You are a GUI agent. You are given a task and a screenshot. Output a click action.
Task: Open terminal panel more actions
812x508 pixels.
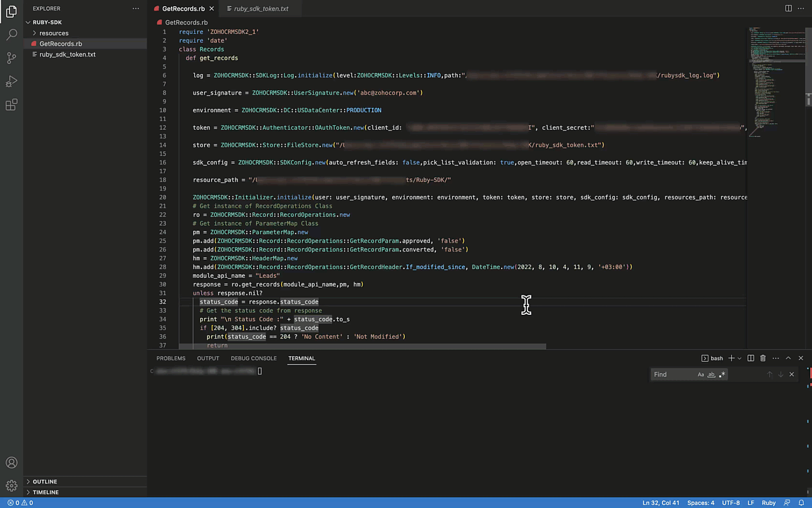775,358
